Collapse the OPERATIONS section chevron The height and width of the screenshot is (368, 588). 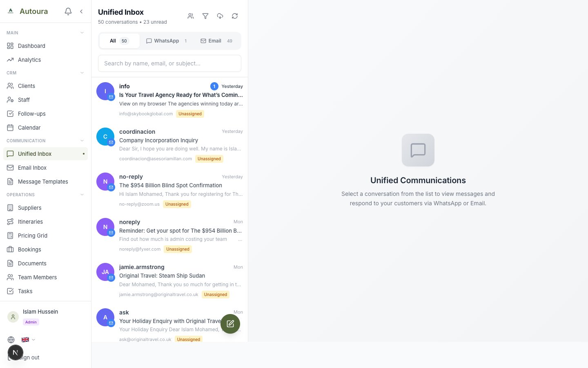82,195
